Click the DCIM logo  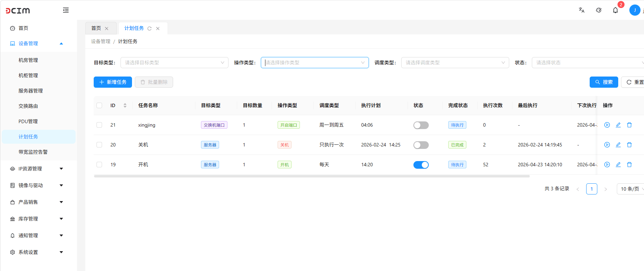(x=18, y=11)
